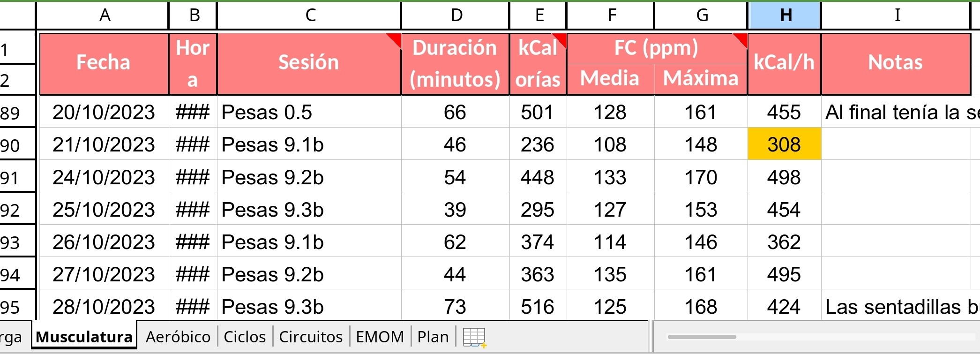This screenshot has width=980, height=355.
Task: Click the kCalorías header comment indicator
Action: click(560, 40)
